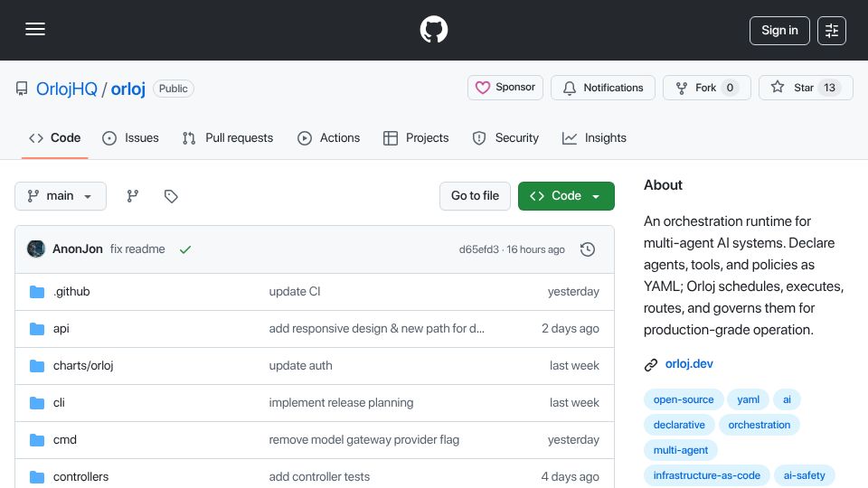
Task: Show commit status check mark details
Action: [x=184, y=249]
